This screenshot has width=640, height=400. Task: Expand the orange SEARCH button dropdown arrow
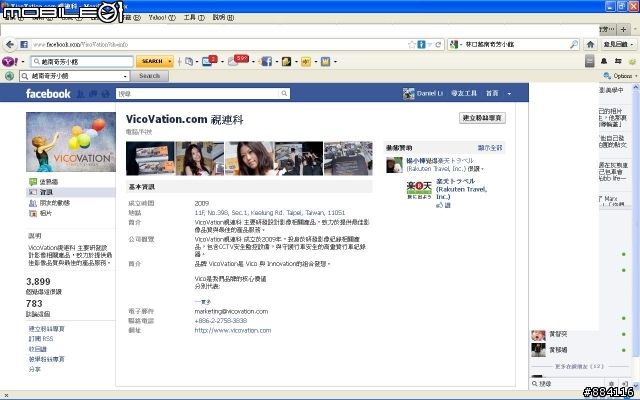coord(169,62)
